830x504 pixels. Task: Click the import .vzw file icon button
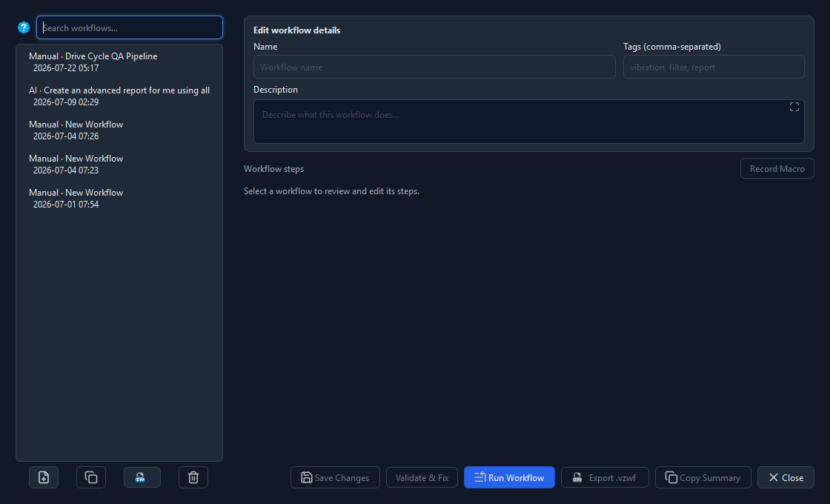coord(142,477)
